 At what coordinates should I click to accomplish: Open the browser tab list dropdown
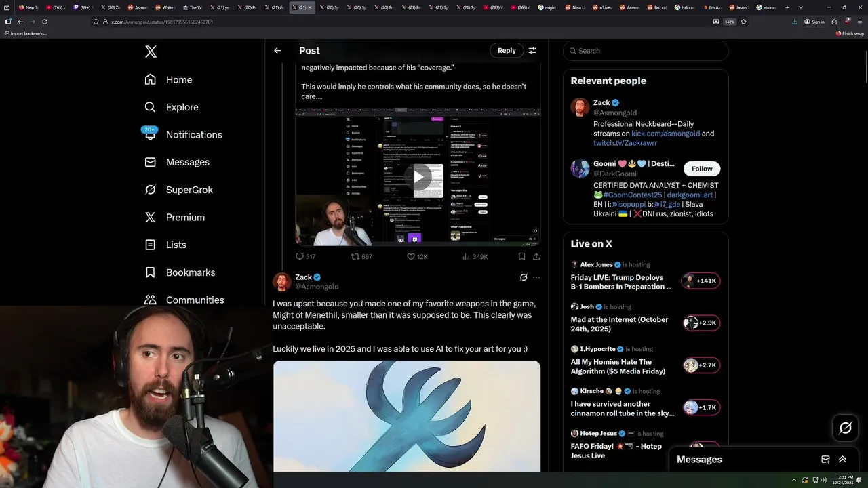(x=801, y=7)
